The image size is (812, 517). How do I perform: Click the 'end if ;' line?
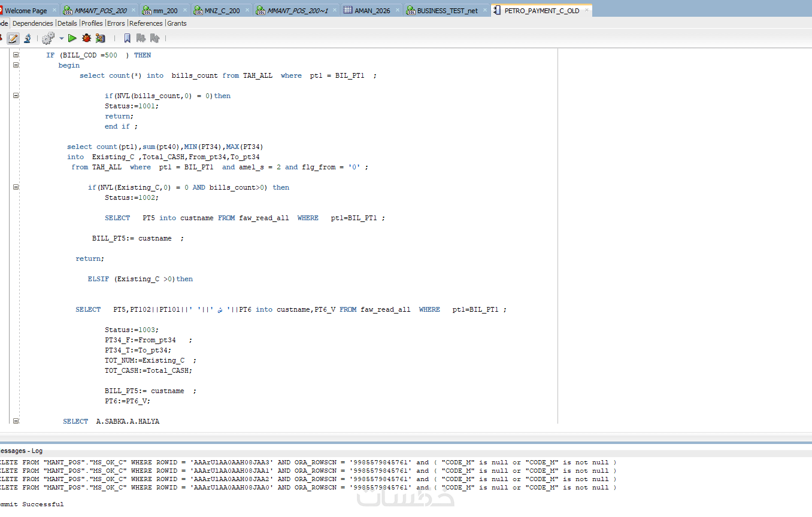point(121,126)
